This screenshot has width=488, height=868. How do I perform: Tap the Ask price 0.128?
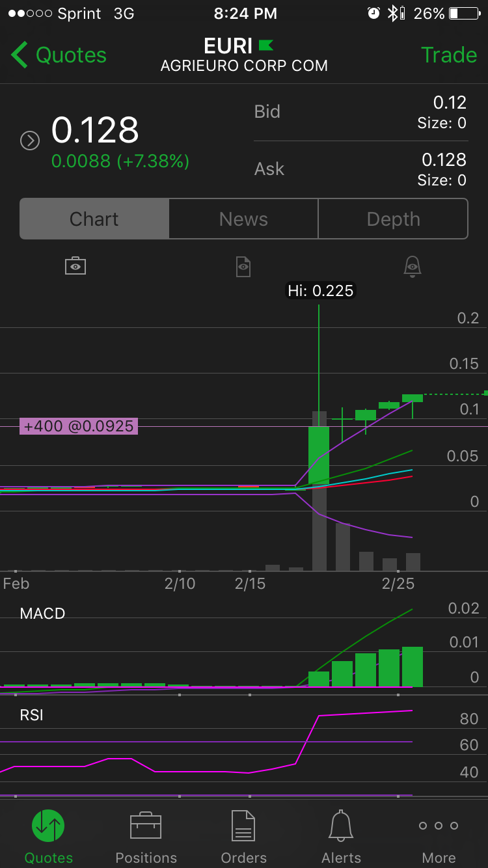[444, 160]
